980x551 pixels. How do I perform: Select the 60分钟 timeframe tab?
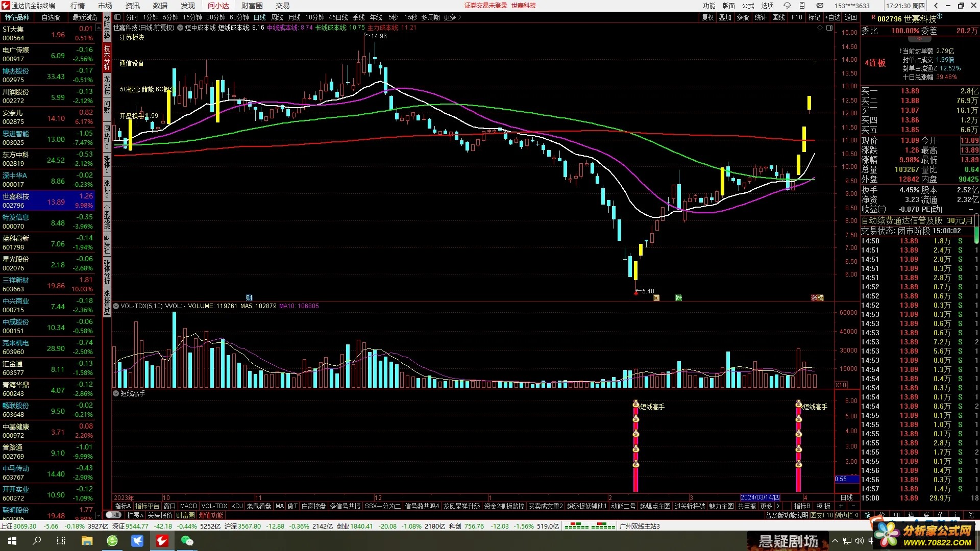[x=239, y=17]
